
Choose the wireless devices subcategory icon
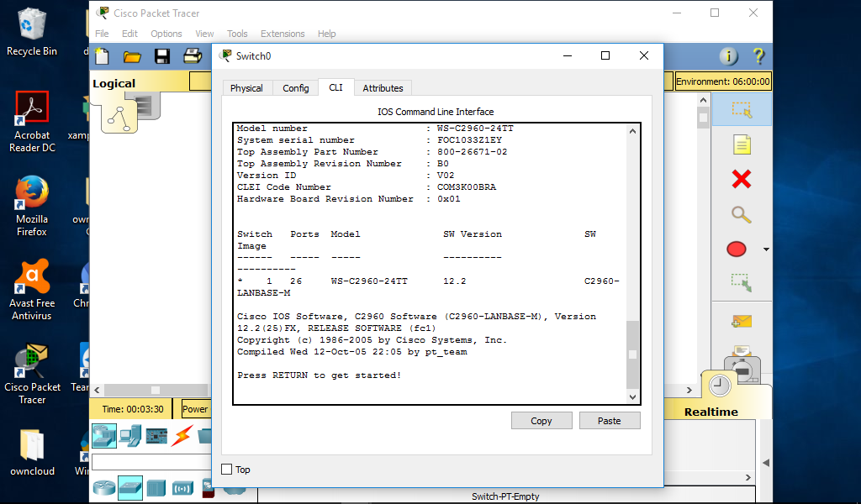tap(182, 487)
